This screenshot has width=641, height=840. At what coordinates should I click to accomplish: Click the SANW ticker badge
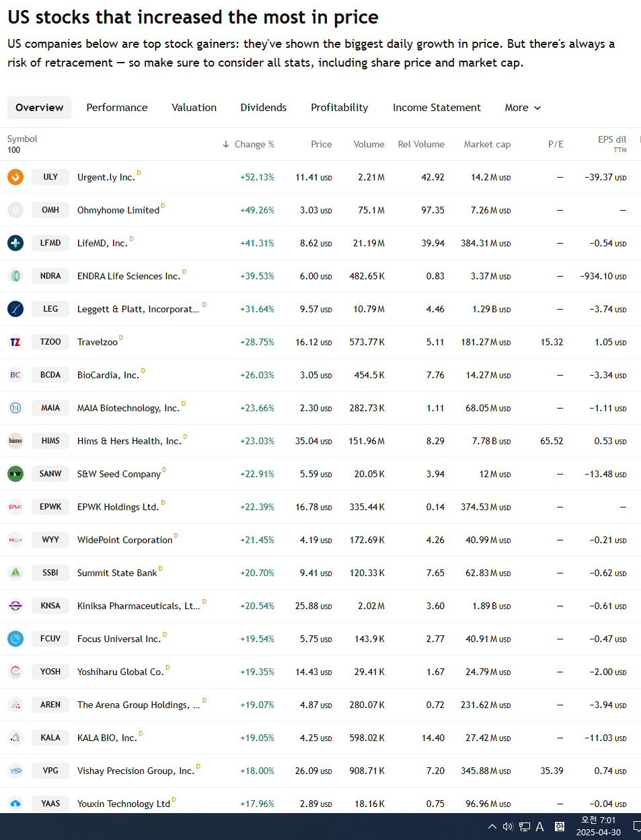50,474
